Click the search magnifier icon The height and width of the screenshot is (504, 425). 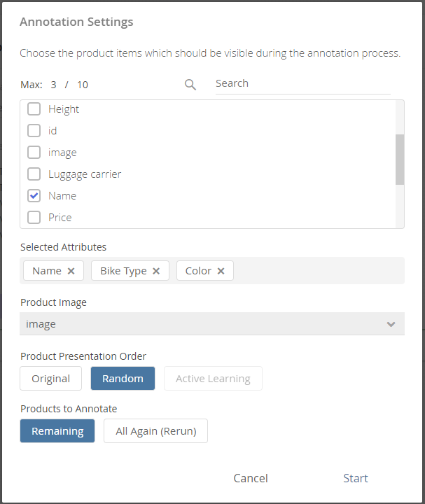point(190,85)
